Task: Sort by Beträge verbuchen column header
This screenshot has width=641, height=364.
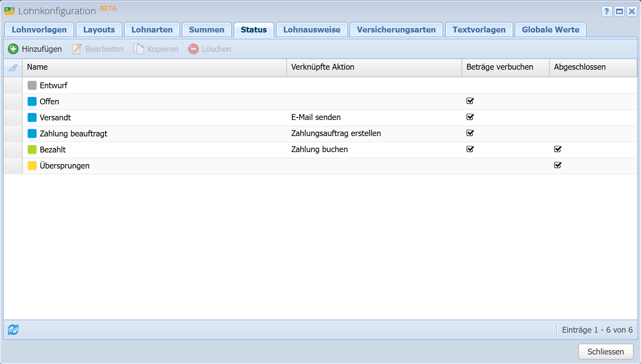Action: [x=505, y=67]
